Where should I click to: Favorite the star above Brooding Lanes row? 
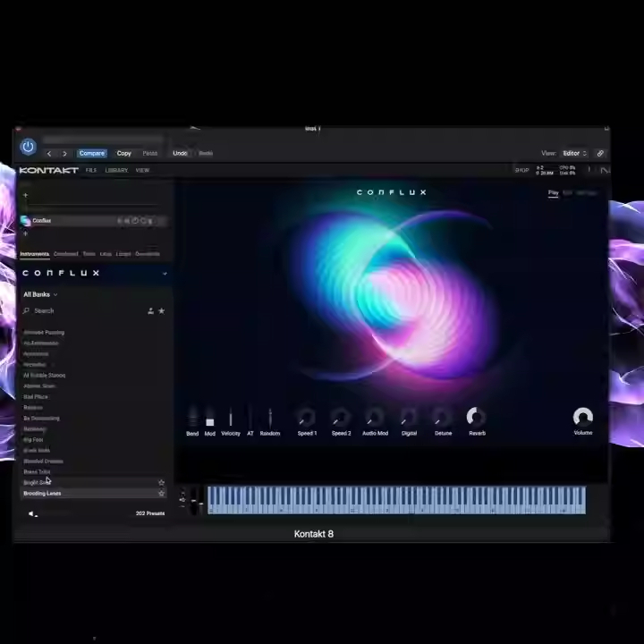161,483
